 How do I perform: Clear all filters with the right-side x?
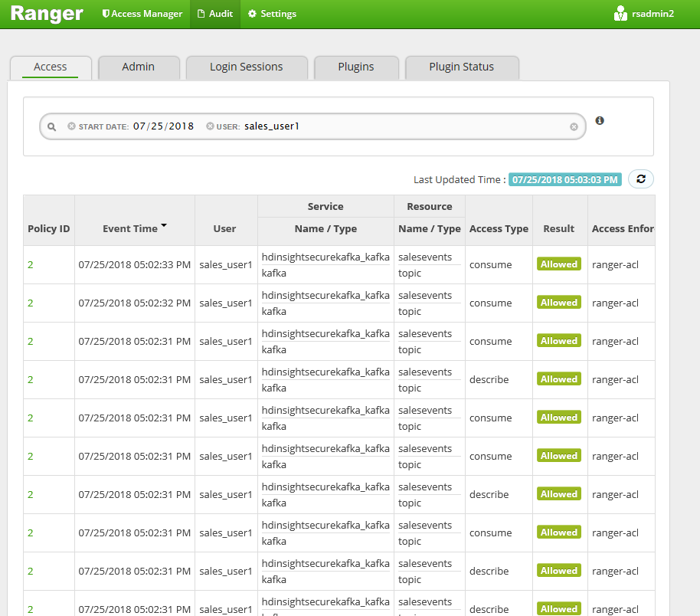[574, 126]
